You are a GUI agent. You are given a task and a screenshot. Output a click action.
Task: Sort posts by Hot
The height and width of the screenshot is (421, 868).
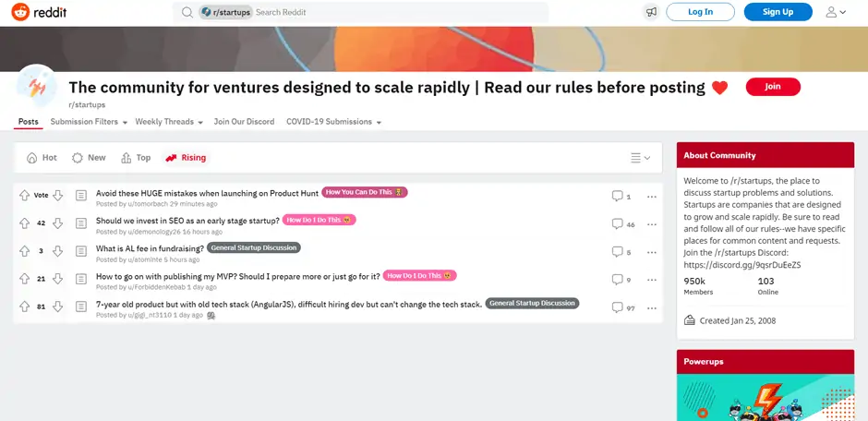click(42, 158)
